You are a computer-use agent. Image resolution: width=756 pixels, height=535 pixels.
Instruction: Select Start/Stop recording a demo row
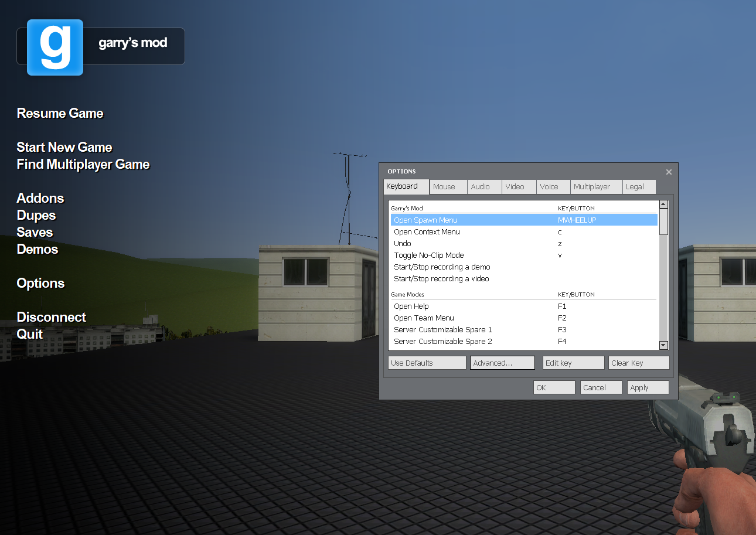tap(524, 267)
